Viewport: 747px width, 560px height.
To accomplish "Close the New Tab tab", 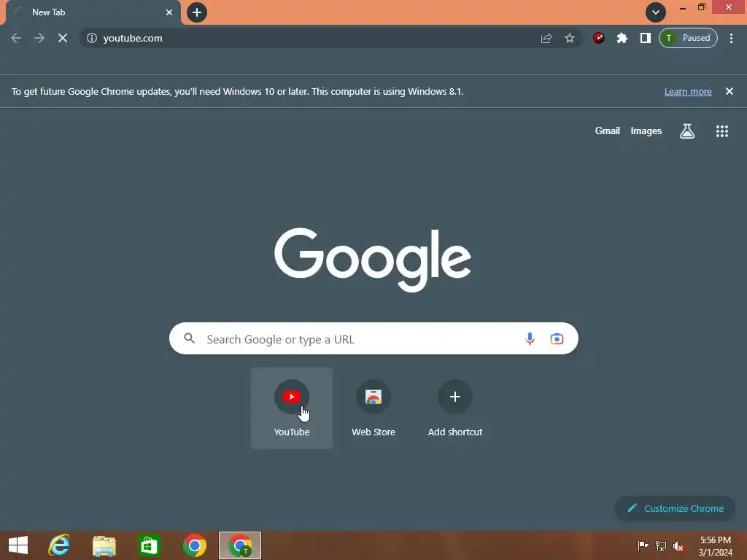I will [x=169, y=12].
